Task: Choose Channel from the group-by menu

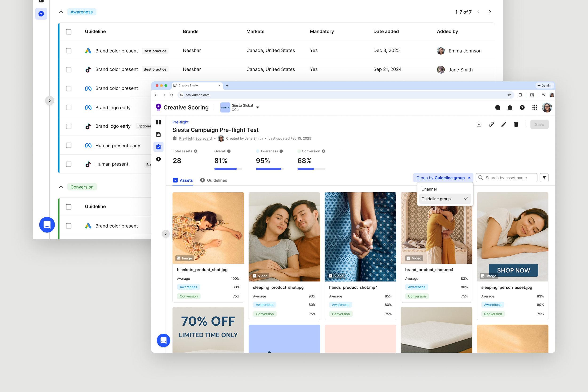Action: (429, 189)
